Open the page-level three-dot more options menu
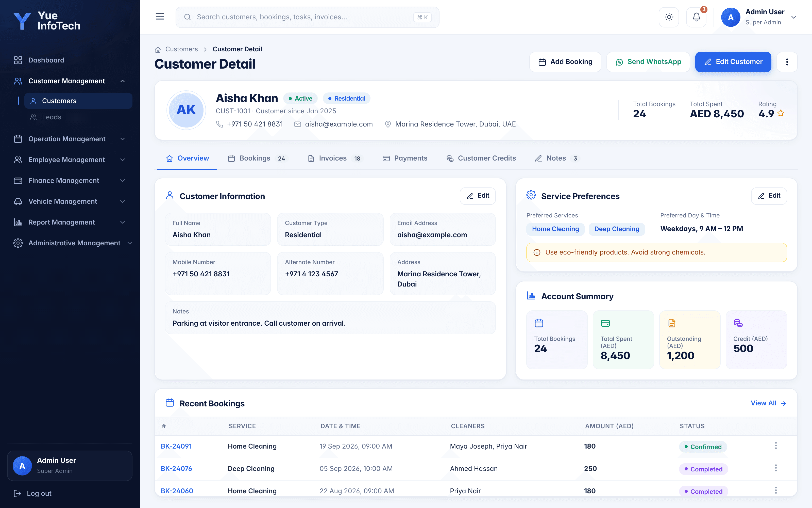Viewport: 812px width, 508px height. tap(787, 62)
